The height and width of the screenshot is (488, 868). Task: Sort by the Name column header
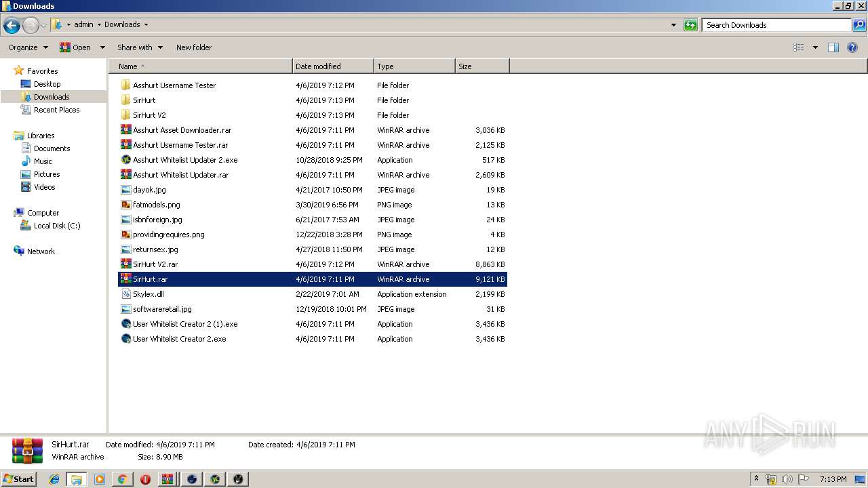(201, 66)
